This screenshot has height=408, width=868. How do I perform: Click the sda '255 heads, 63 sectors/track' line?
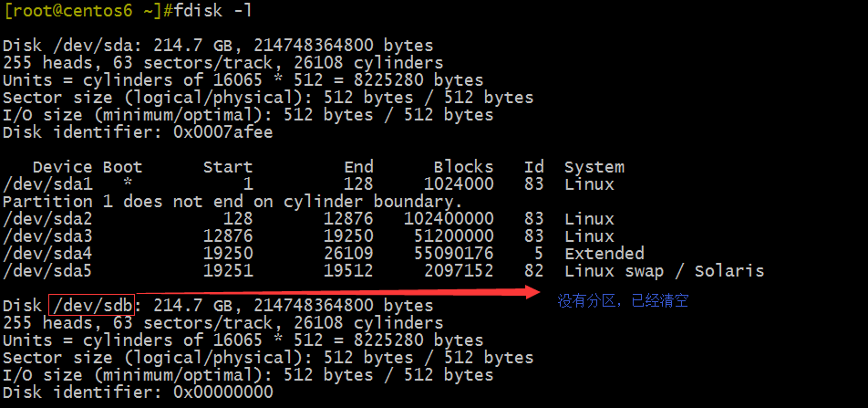(223, 63)
